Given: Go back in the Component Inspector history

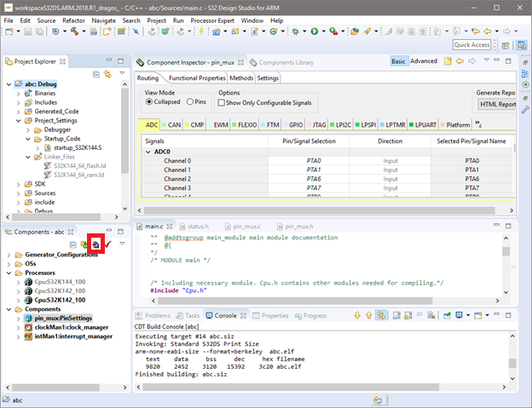Looking at the screenshot, I should click(460, 61).
